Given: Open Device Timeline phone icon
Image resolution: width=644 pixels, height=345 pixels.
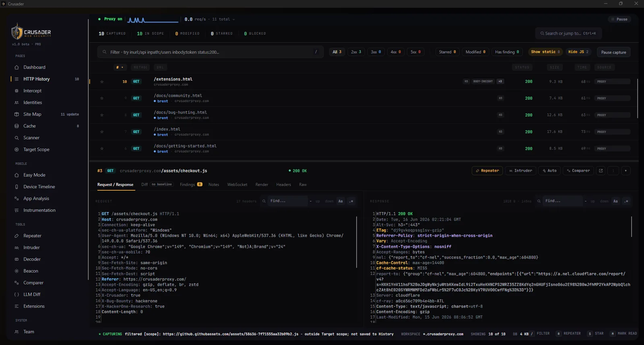Looking at the screenshot, I should pos(17,187).
